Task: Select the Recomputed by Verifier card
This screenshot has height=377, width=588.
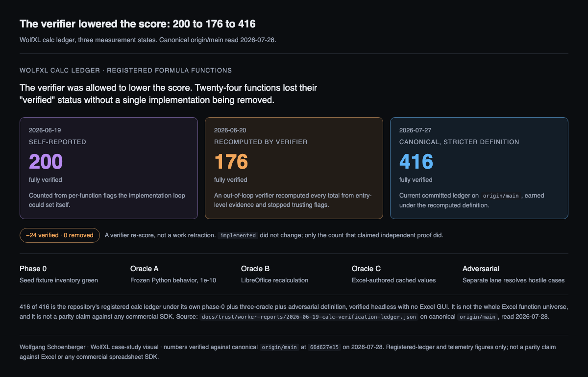Action: (294, 168)
